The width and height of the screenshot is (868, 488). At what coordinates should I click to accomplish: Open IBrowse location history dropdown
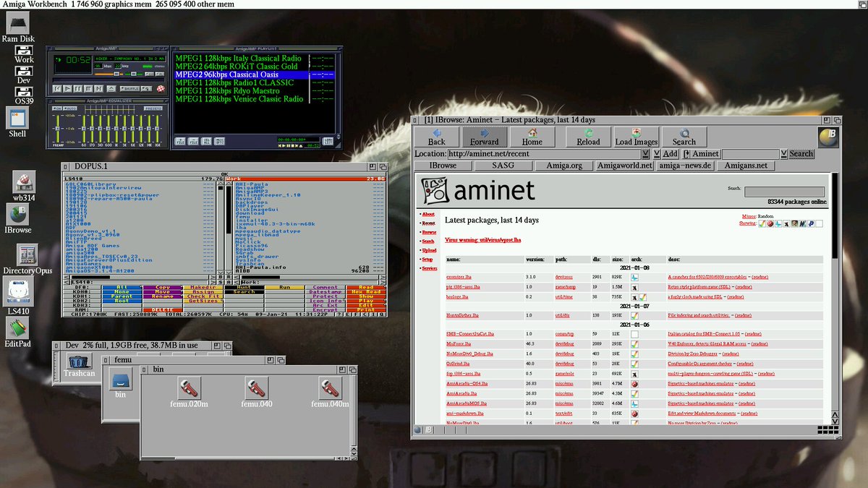[647, 153]
